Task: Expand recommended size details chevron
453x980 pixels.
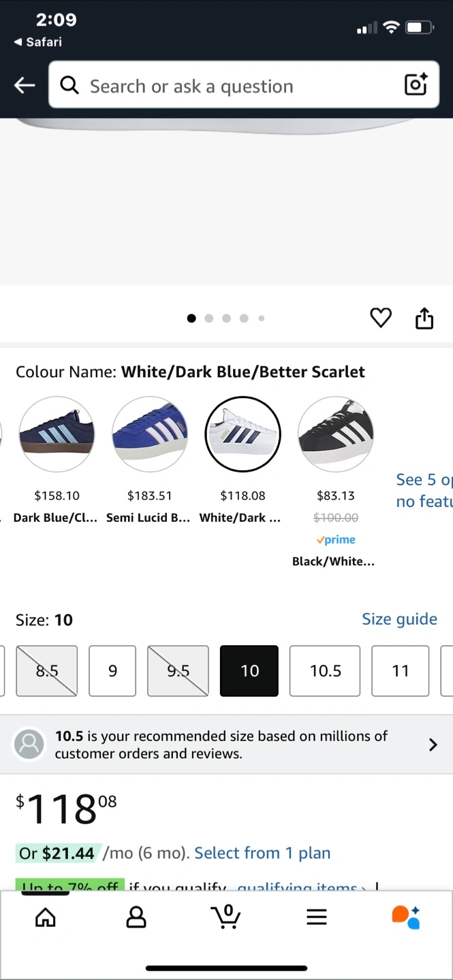Action: tap(433, 745)
